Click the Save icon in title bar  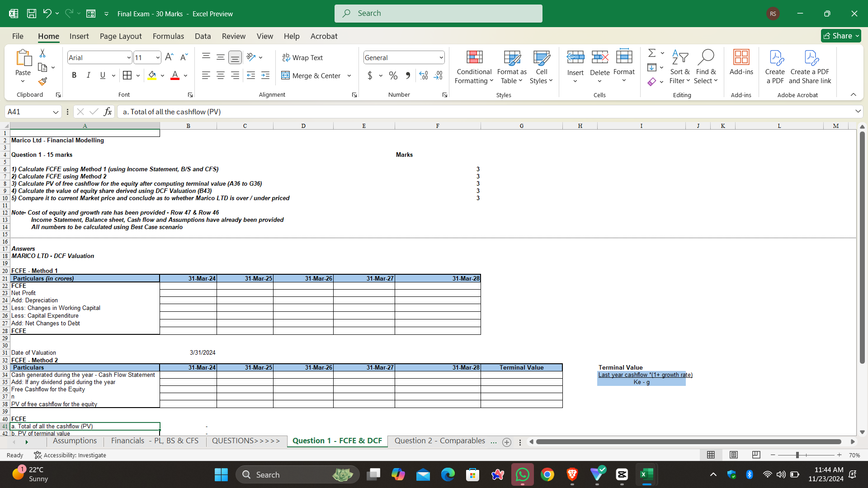click(x=32, y=14)
